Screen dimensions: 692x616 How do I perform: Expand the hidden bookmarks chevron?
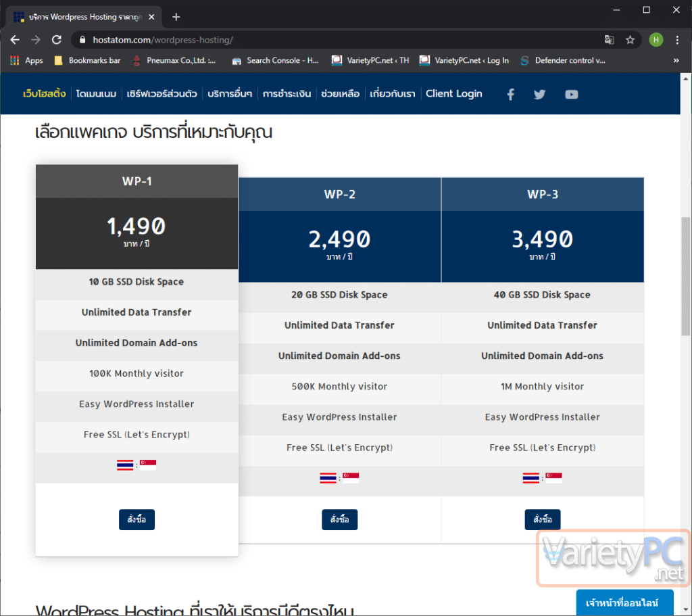(x=676, y=60)
